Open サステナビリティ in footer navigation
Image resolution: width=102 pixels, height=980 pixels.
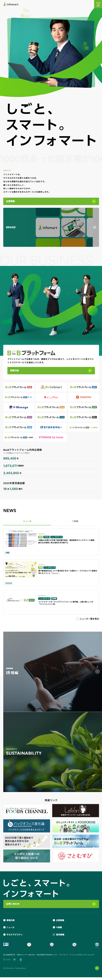13,934
